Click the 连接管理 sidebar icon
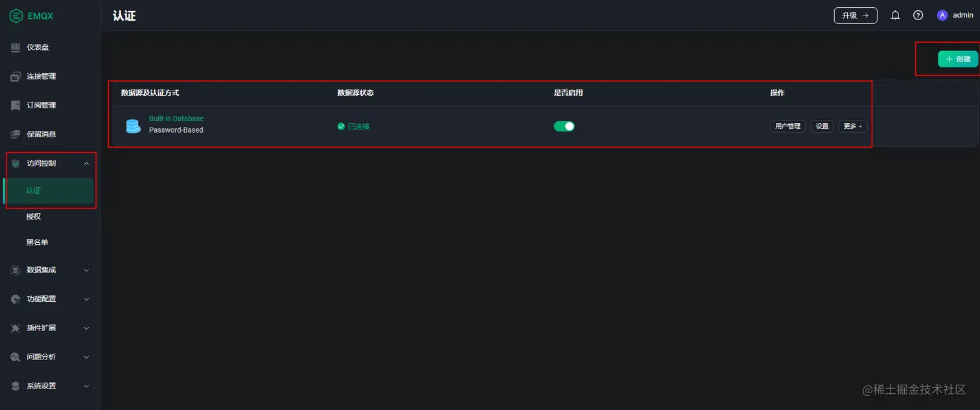980x410 pixels. tap(16, 76)
